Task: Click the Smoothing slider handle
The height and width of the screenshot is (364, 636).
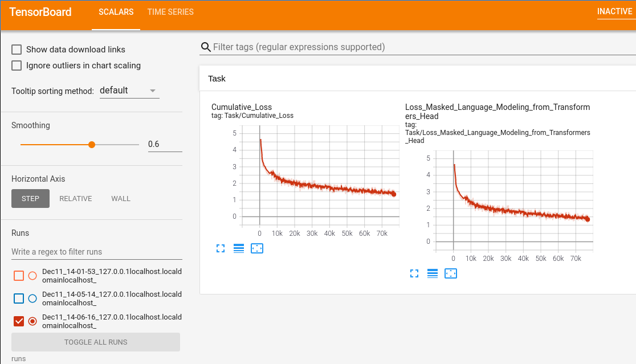Action: [92, 145]
